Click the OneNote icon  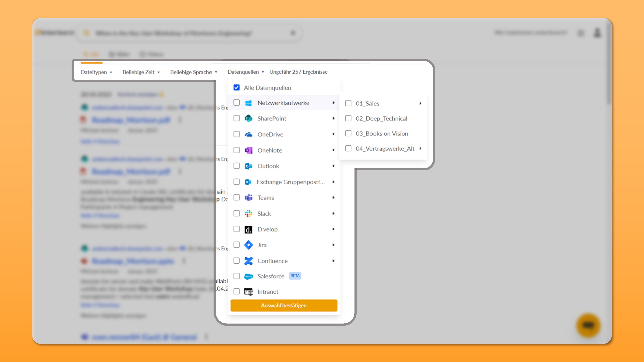(248, 150)
